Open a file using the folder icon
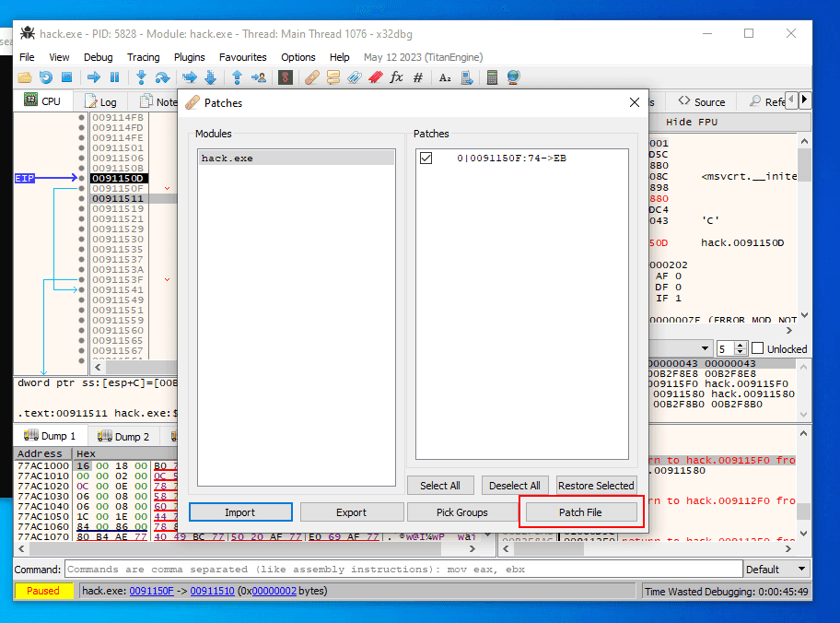This screenshot has width=840, height=623. coord(23,77)
